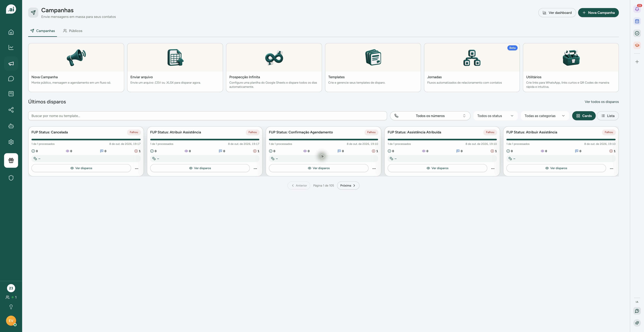Image resolution: width=644 pixels, height=332 pixels.
Task: Open the gift icon in left sidebar
Action: click(x=11, y=160)
